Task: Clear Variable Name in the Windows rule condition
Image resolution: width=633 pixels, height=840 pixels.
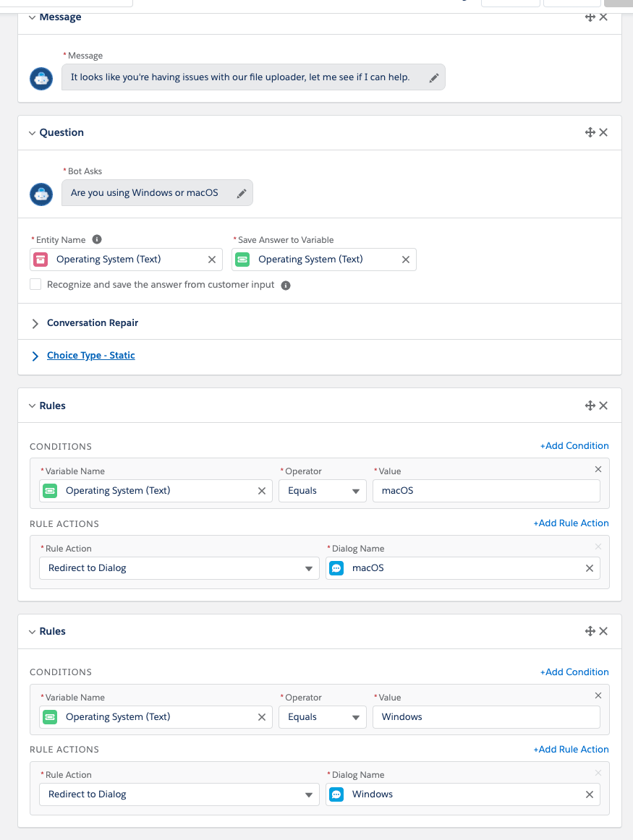Action: 262,717
